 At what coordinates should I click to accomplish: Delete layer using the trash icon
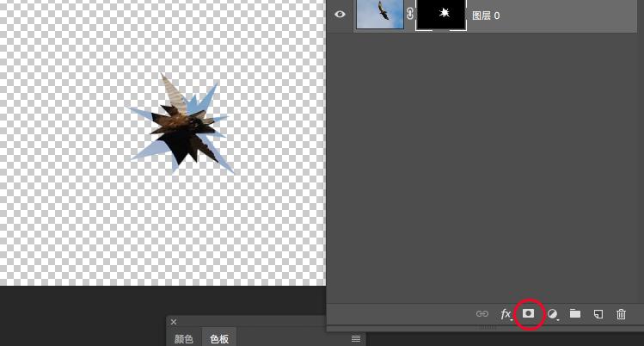622,314
